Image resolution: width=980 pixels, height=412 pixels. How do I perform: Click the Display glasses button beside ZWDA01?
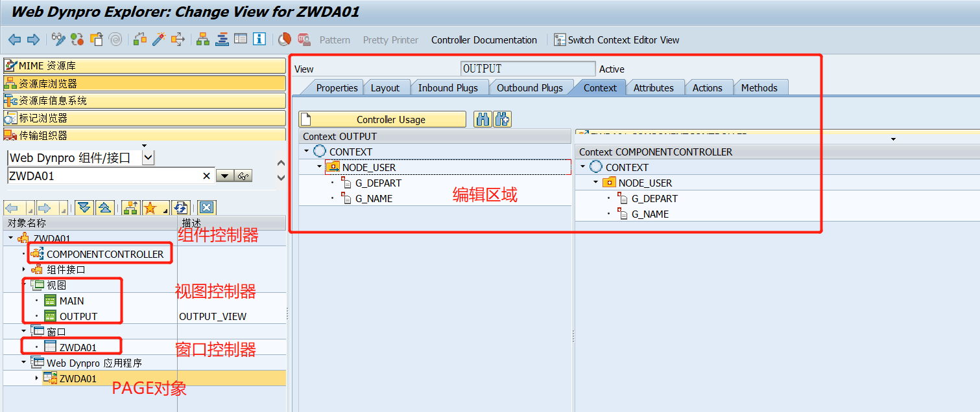coord(243,176)
